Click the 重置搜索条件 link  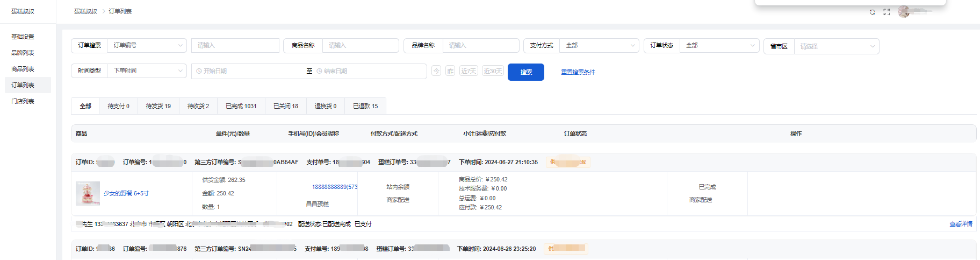[578, 72]
